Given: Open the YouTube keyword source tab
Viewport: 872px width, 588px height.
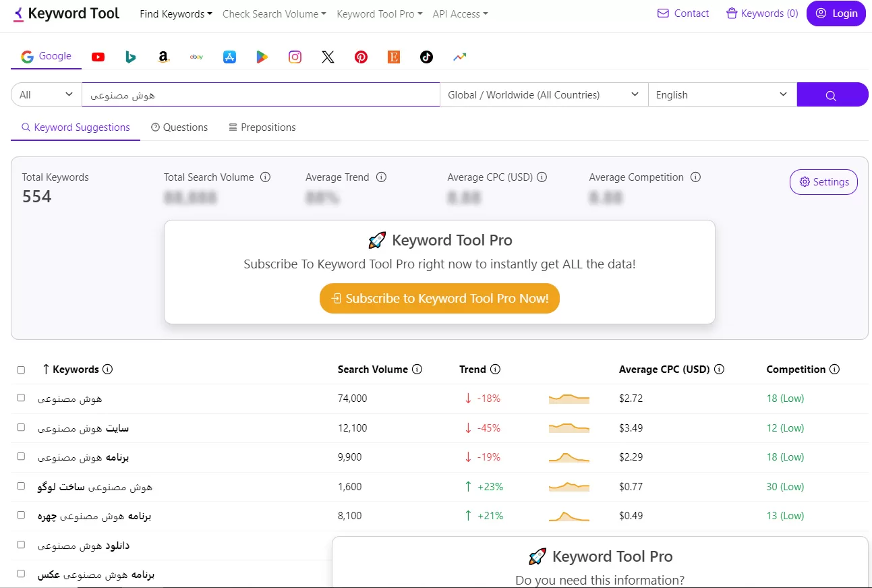Looking at the screenshot, I should tap(98, 57).
